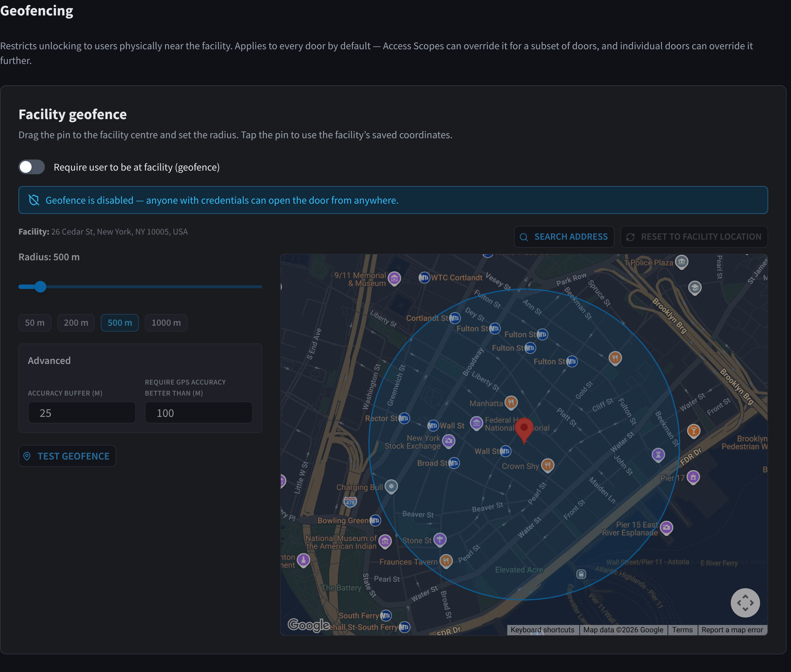The height and width of the screenshot is (672, 791).
Task: Select the 500 m radius preset
Action: point(119,323)
